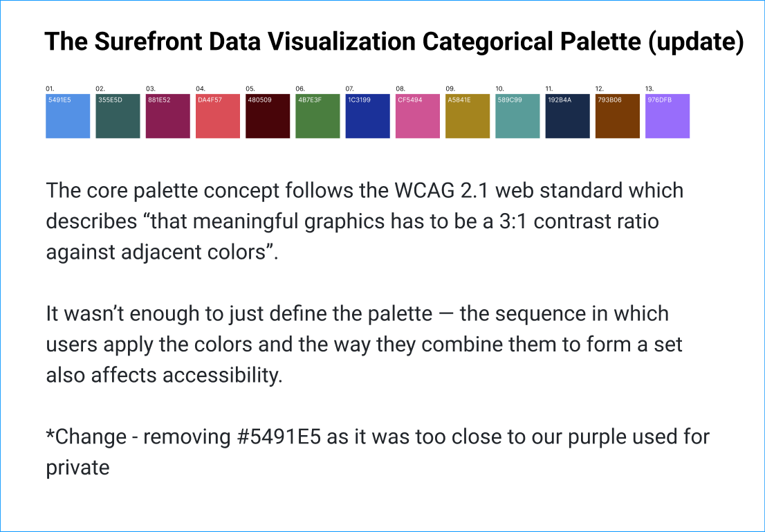Viewport: 765px width, 532px height.
Task: Choose the royal blue 1C3199 swatch
Action: pyautogui.click(x=367, y=116)
